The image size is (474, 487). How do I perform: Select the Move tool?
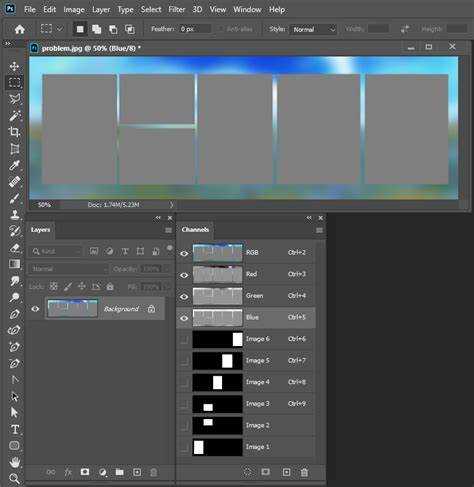point(14,66)
